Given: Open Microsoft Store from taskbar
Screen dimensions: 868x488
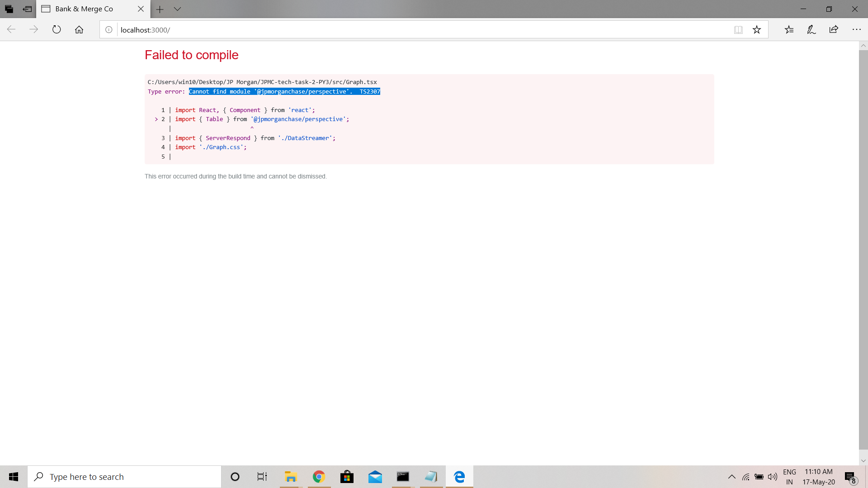Looking at the screenshot, I should [347, 477].
